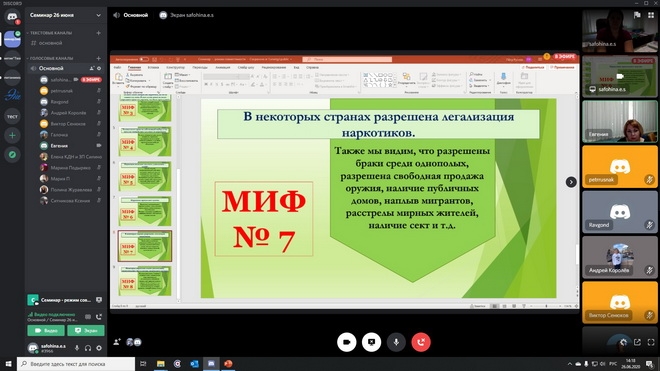Collapse the ТЕКСТОВЫЕ КАНАЛЫ category
Screen dimensions: 660x371
[51, 33]
